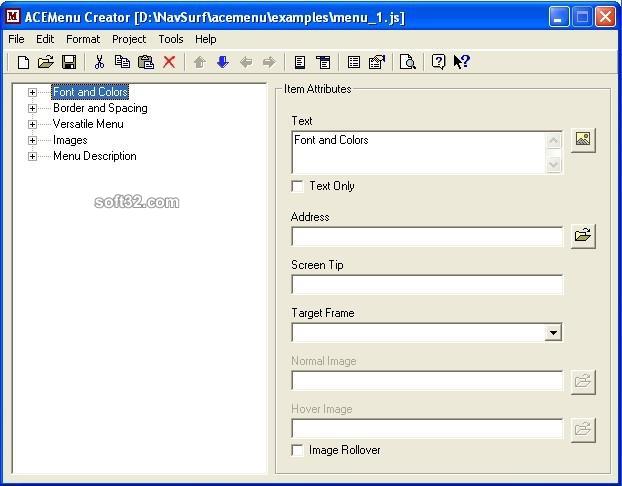The width and height of the screenshot is (622, 486).
Task: Cut the selected item with scissors icon
Action: pyautogui.click(x=99, y=62)
